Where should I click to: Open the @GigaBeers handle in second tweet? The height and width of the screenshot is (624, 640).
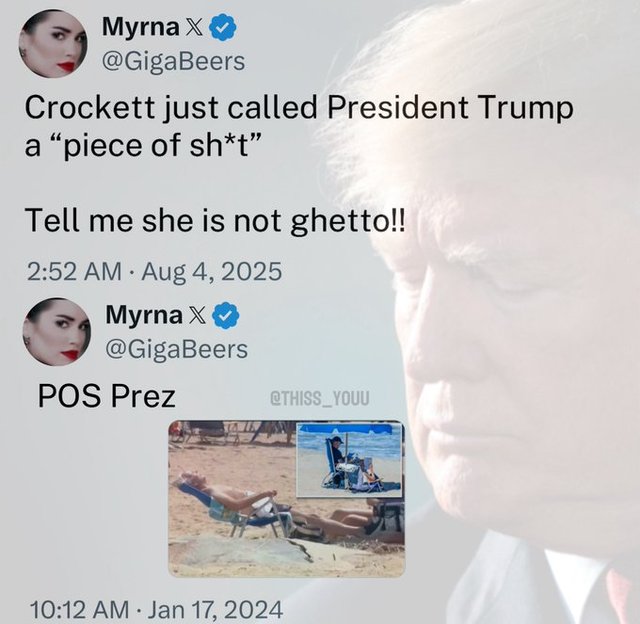coord(177,349)
